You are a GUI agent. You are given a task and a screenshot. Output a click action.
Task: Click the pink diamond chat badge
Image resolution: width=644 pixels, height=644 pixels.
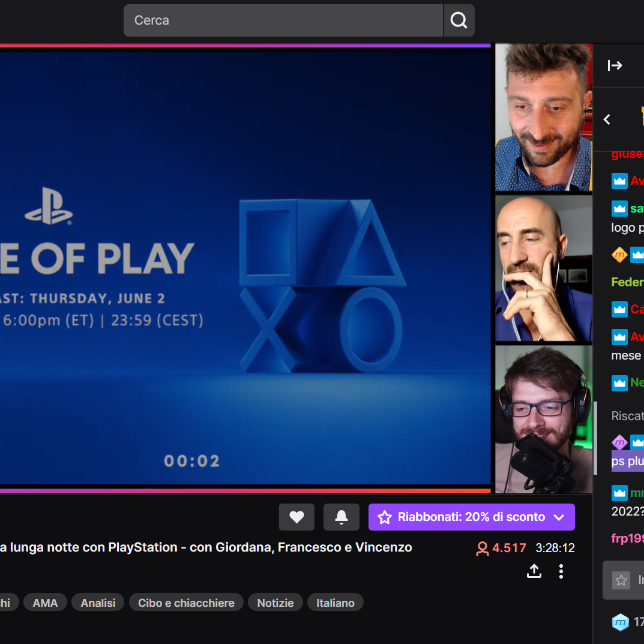pos(619,442)
